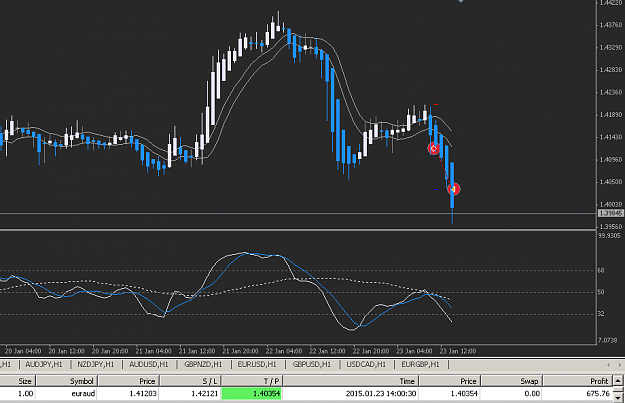Image resolution: width=625 pixels, height=403 pixels.
Task: Click the green take profit cell 1.40354
Action: (252, 394)
